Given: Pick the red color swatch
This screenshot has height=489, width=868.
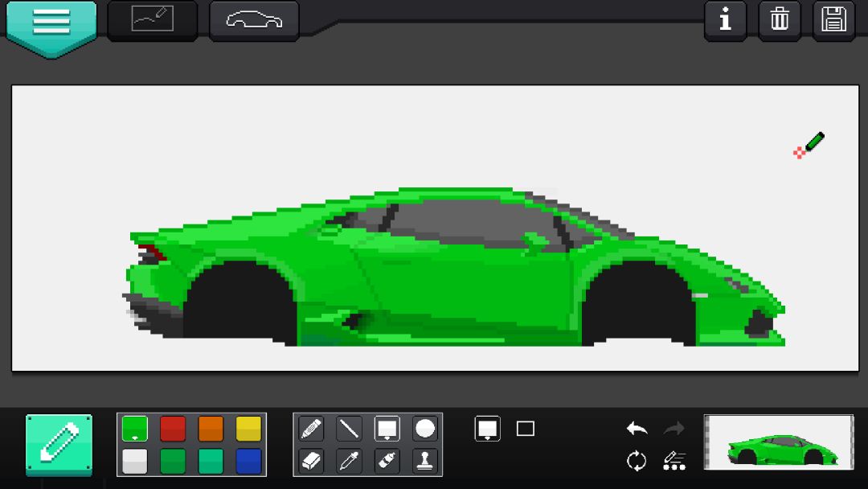Looking at the screenshot, I should click(173, 429).
